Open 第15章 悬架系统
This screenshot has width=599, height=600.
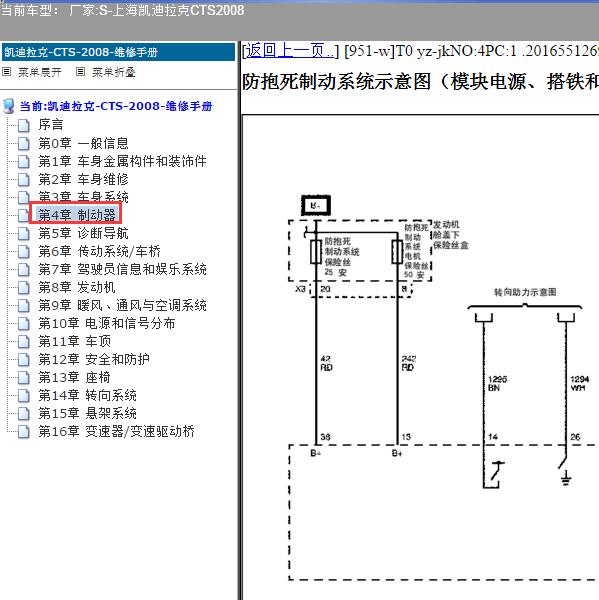[87, 413]
